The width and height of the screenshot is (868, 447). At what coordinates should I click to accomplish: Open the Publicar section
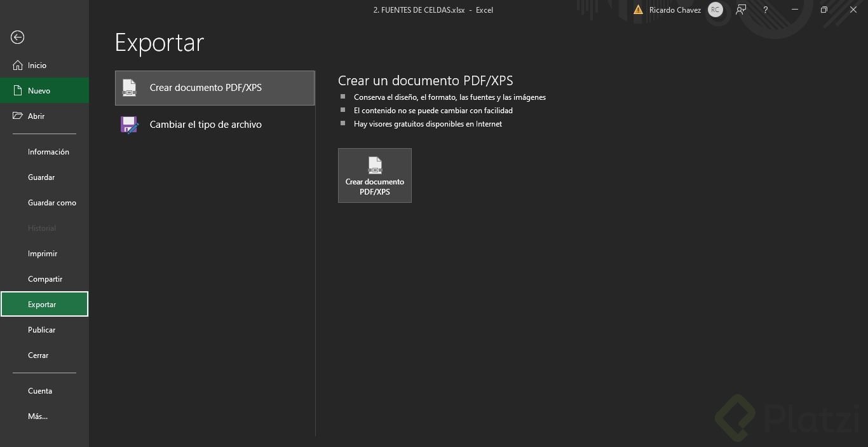[44, 330]
